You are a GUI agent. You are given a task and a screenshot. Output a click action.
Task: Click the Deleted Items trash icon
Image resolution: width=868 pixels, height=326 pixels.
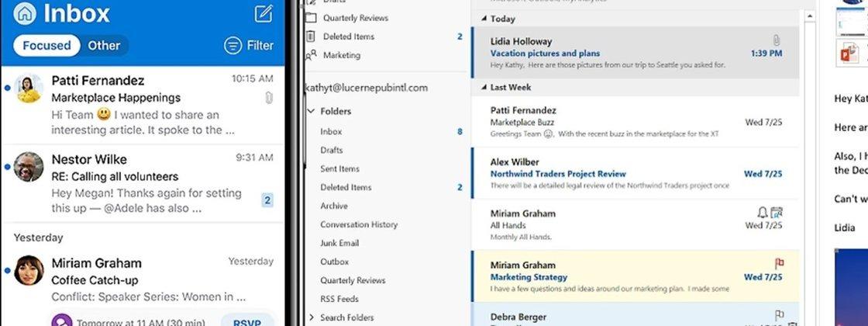coord(311,36)
